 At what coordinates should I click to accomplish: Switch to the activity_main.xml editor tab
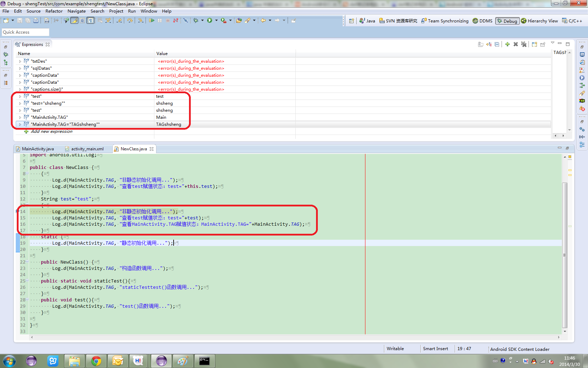[87, 149]
